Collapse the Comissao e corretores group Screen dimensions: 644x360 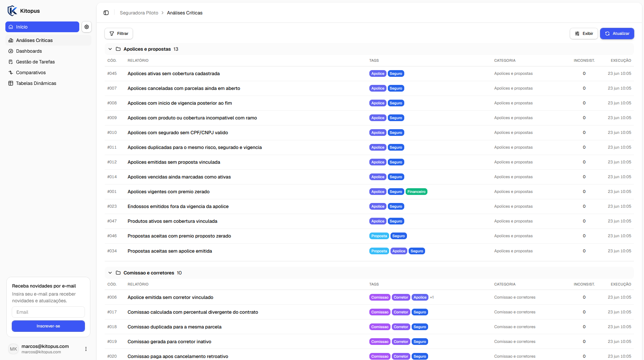point(110,273)
